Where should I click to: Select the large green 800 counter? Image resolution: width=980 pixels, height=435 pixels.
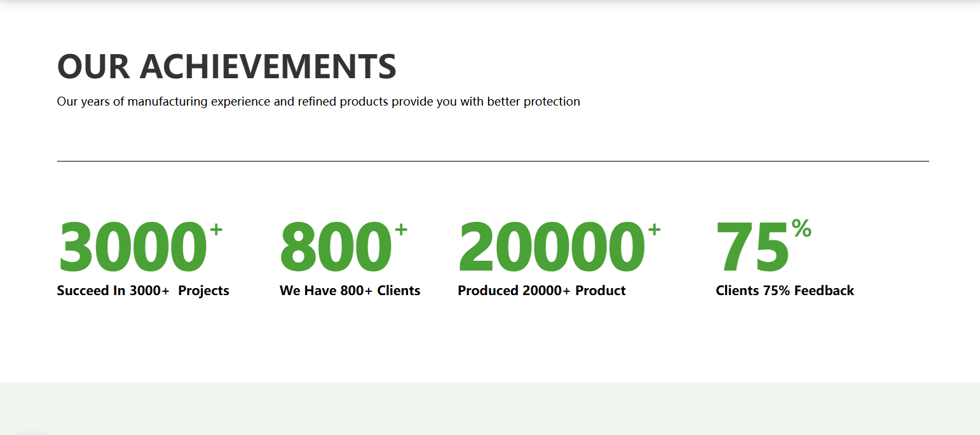point(336,247)
